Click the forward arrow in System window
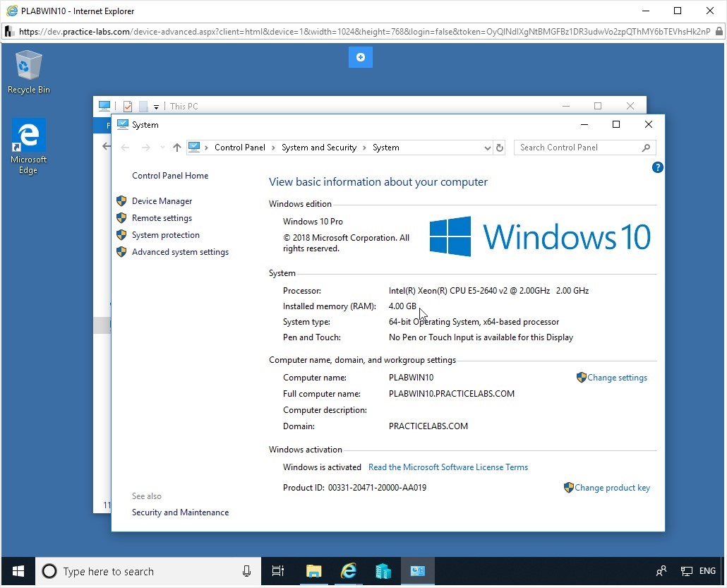 point(145,148)
